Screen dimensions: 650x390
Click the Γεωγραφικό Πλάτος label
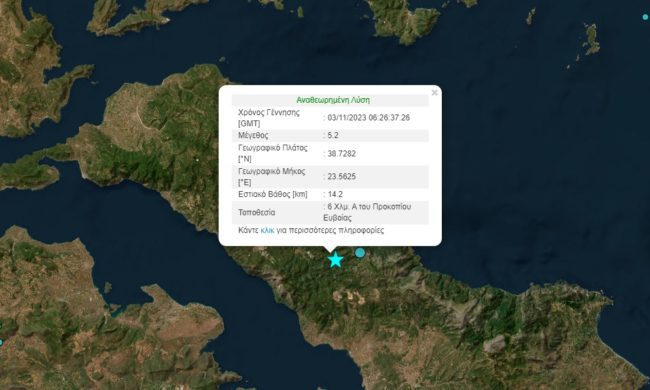272,154
